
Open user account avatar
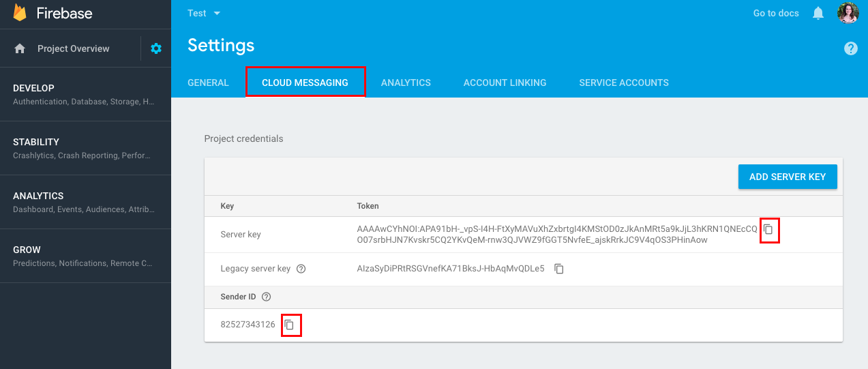[848, 13]
